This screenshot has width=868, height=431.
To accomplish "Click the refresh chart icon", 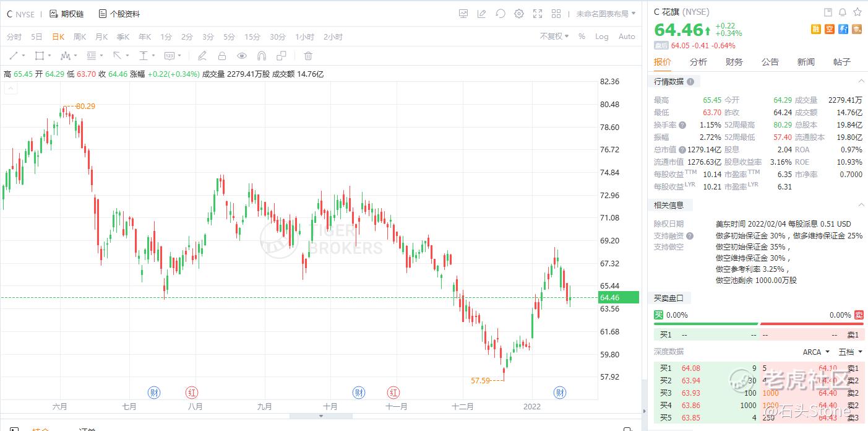I will [501, 14].
